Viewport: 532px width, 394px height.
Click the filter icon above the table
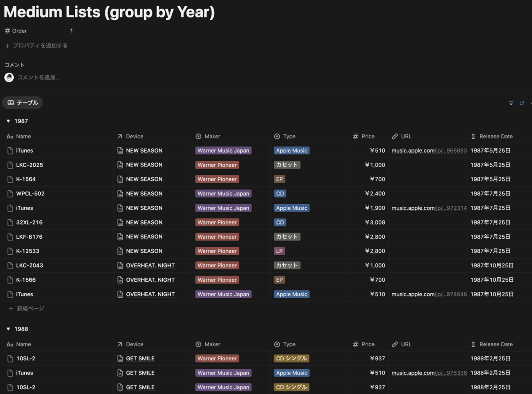coord(511,103)
